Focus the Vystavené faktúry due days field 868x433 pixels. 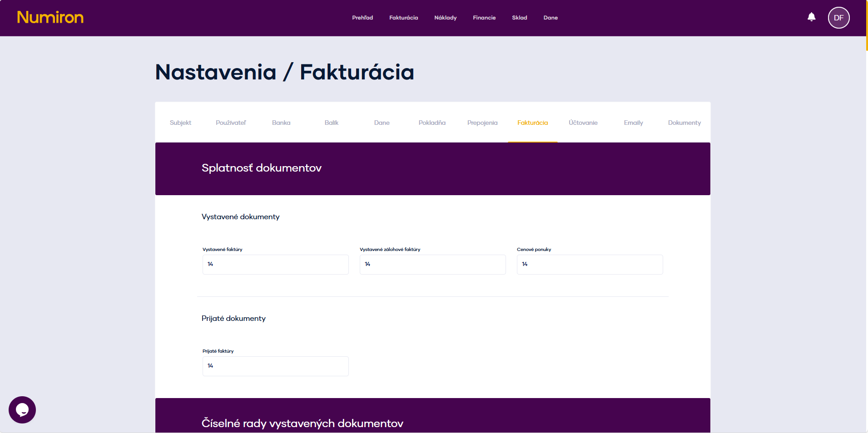pos(275,264)
